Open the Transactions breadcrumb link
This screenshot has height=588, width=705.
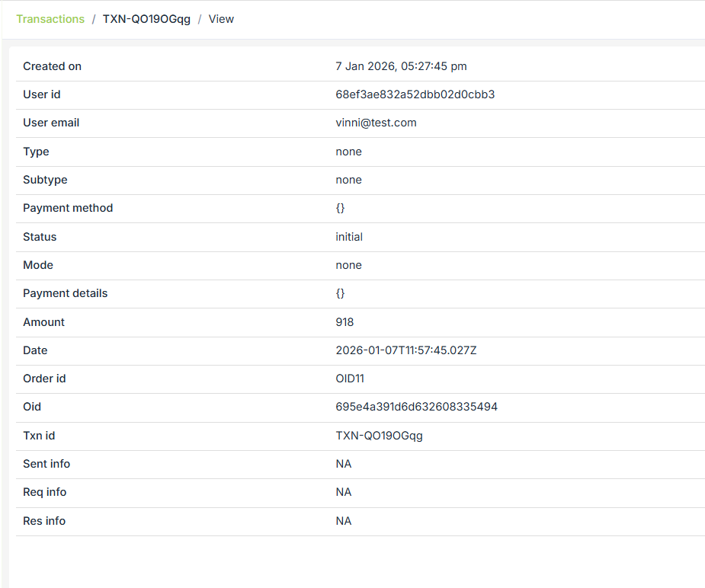(x=50, y=19)
